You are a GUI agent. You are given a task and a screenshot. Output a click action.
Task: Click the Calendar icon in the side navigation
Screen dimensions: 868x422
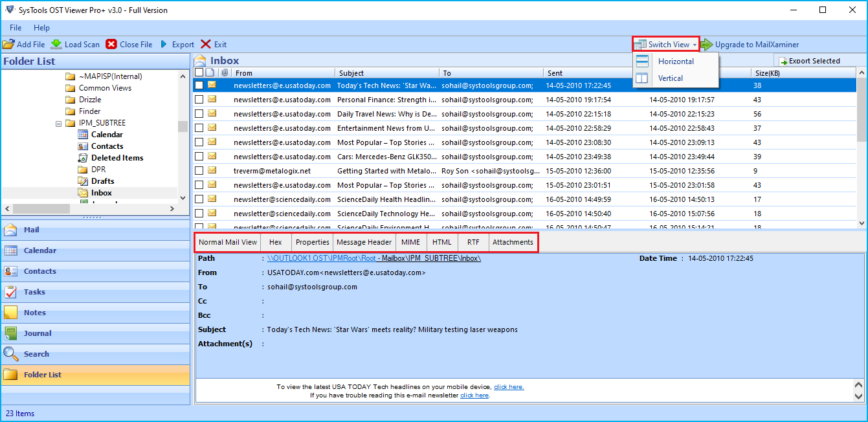pos(11,250)
